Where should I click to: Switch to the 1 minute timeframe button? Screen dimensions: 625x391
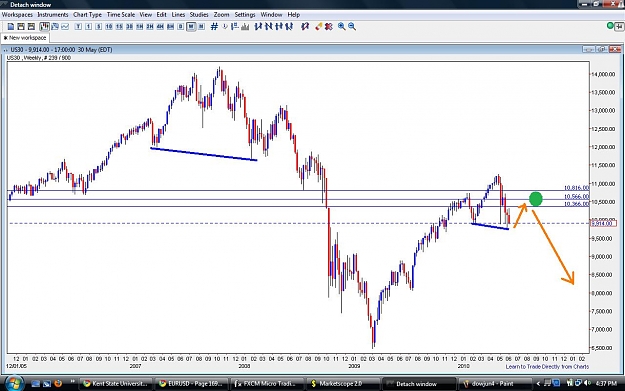point(88,27)
